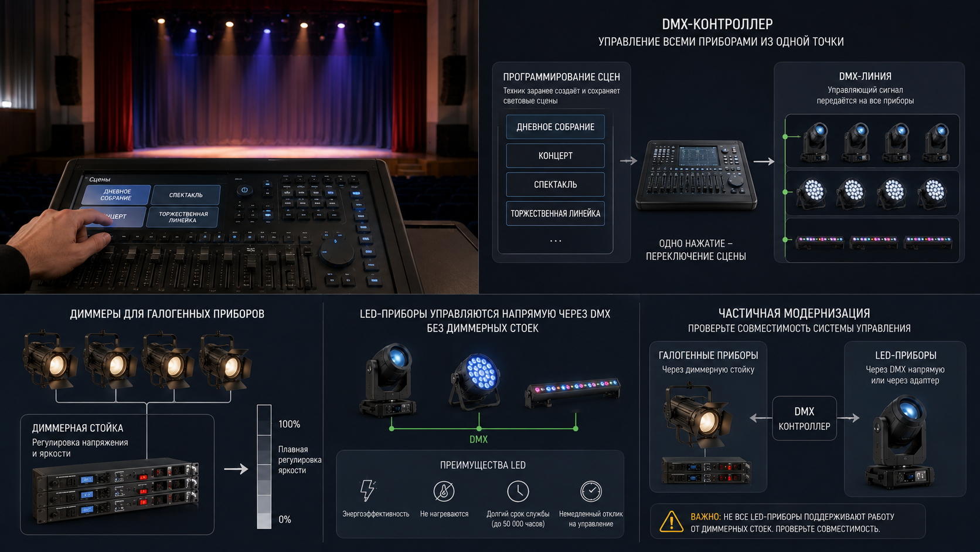The height and width of the screenshot is (552, 980).
Task: Click the ДИММЕРЫ ДЛЯ ГАЛОГЕННЫХ ПРИБОРОВ heading
Action: [x=167, y=314]
